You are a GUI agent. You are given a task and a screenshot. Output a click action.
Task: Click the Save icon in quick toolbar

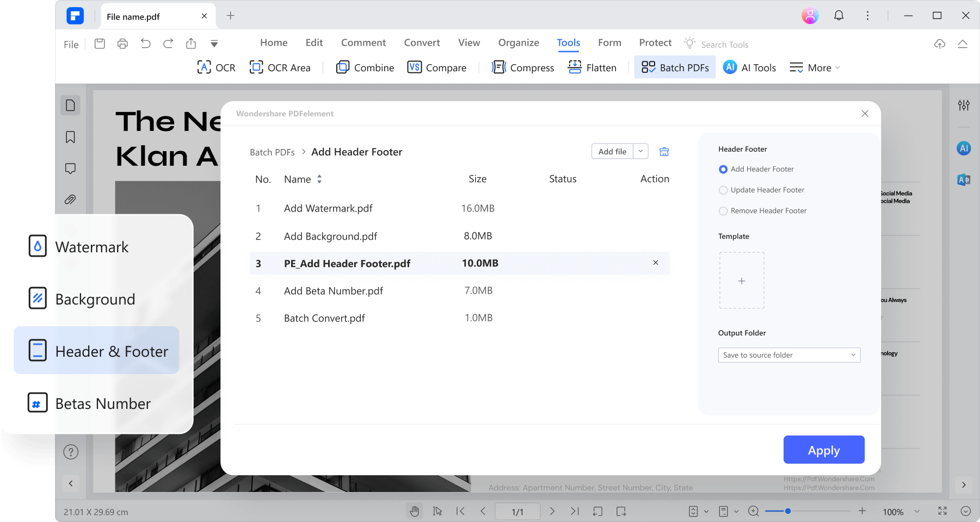point(100,43)
